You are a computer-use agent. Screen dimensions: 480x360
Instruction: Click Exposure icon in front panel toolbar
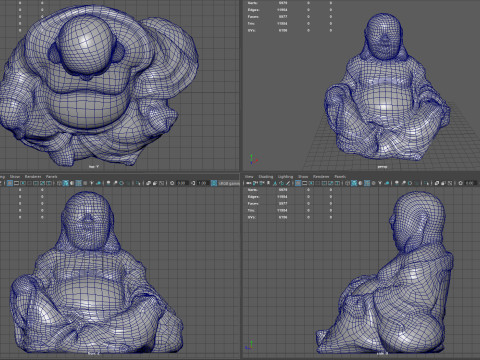(172, 183)
